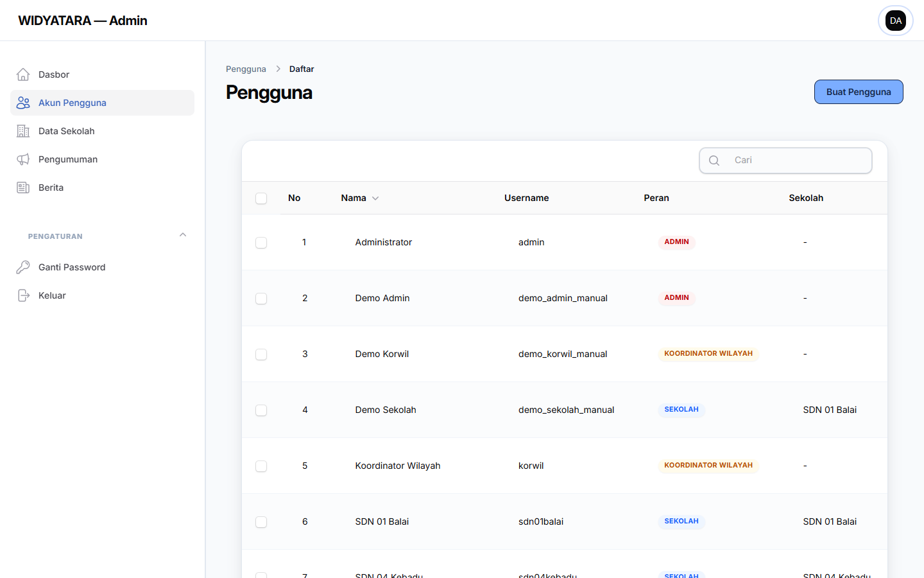
Task: Click Koordinator Wilayah badge in Demo Korwil row
Action: pyautogui.click(x=708, y=354)
